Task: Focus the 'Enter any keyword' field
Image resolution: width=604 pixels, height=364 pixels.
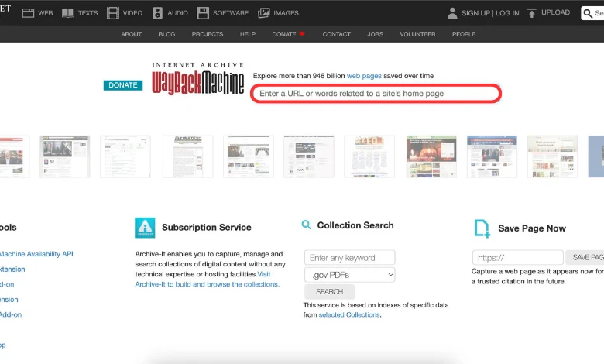Action: 350,258
